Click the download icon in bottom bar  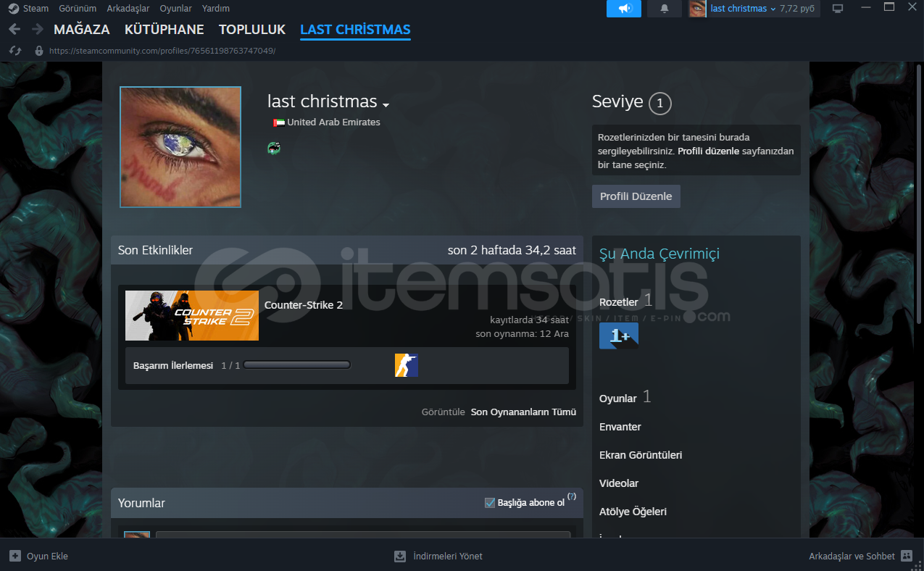[400, 556]
